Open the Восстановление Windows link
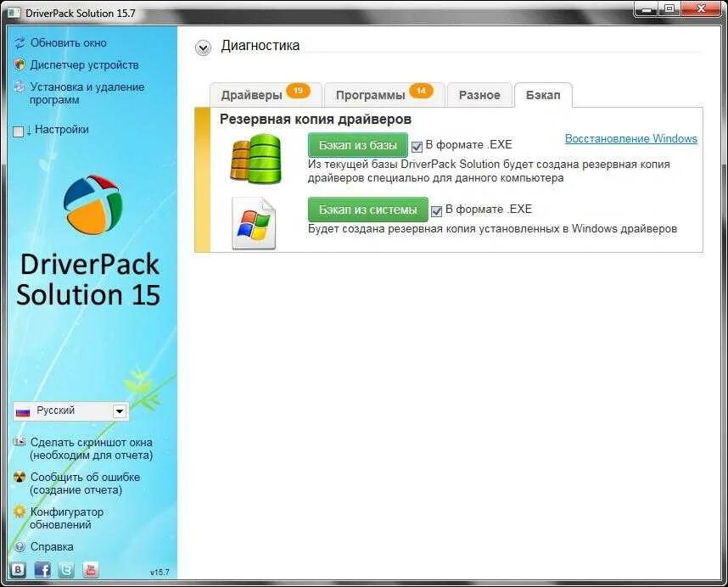The height and width of the screenshot is (587, 728). pyautogui.click(x=631, y=139)
